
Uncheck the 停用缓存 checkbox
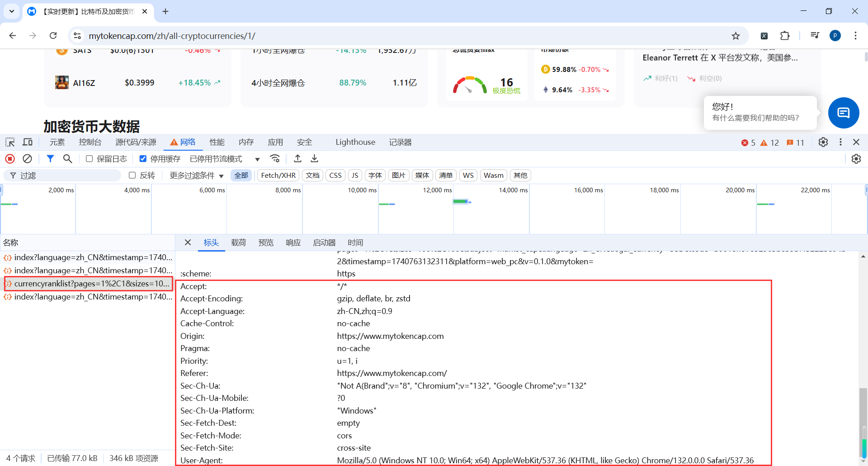point(143,159)
